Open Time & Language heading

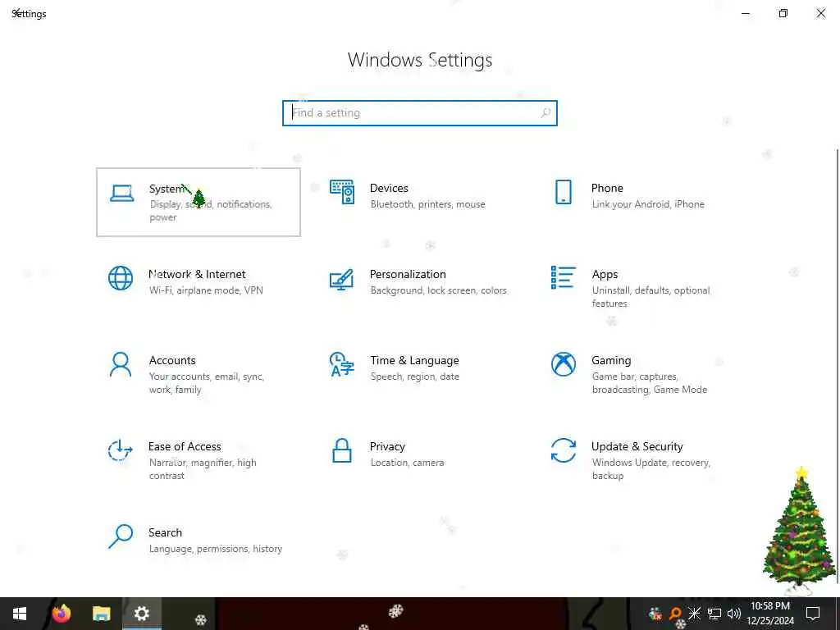pos(414,361)
